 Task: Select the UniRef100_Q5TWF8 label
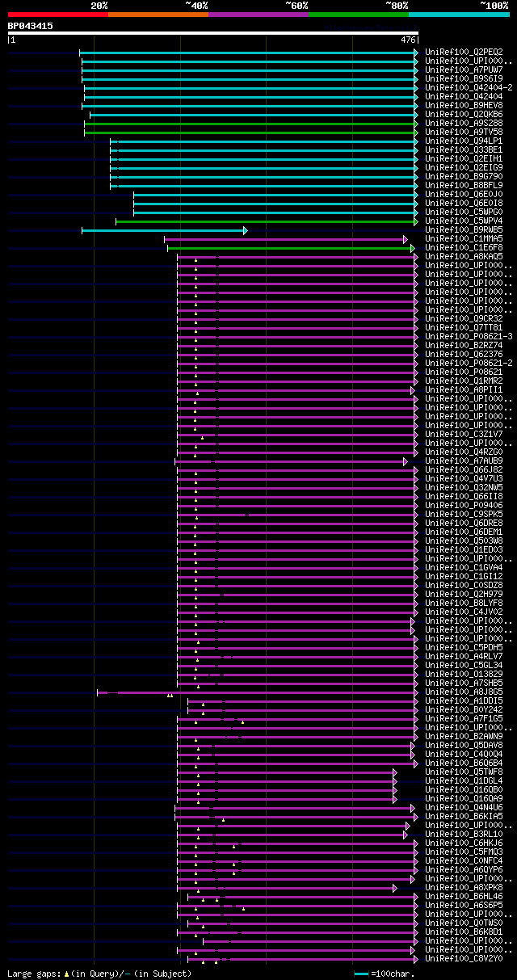[x=464, y=772]
